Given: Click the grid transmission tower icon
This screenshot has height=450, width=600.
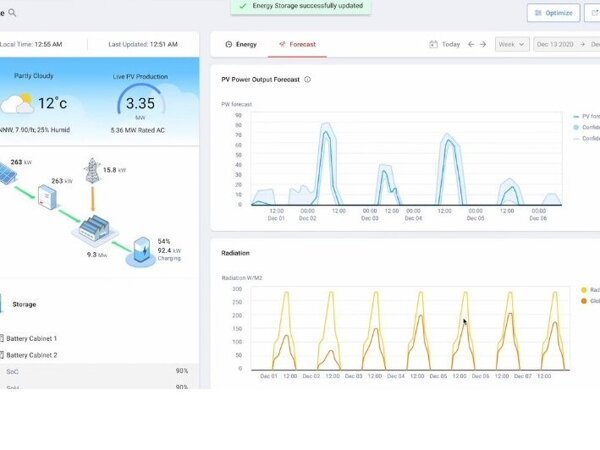Looking at the screenshot, I should point(93,171).
